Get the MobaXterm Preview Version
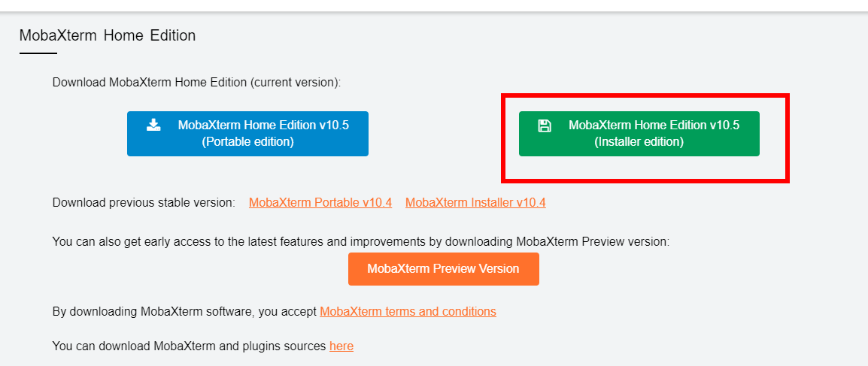Screen dimensions: 868x366 [x=444, y=269]
